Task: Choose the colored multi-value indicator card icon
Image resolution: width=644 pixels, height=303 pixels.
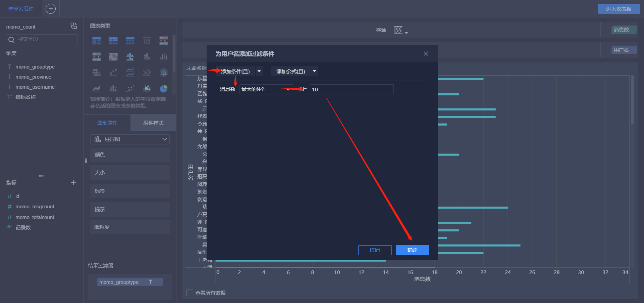Action: 164,41
